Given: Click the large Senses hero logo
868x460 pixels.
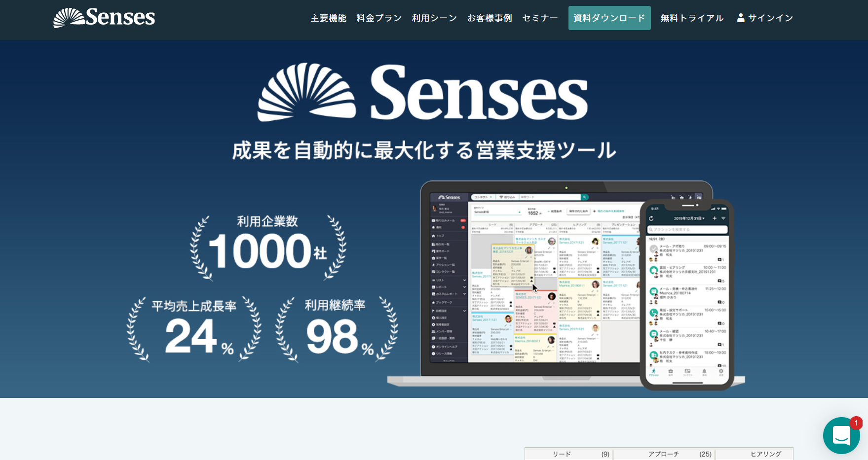Looking at the screenshot, I should coord(422,93).
